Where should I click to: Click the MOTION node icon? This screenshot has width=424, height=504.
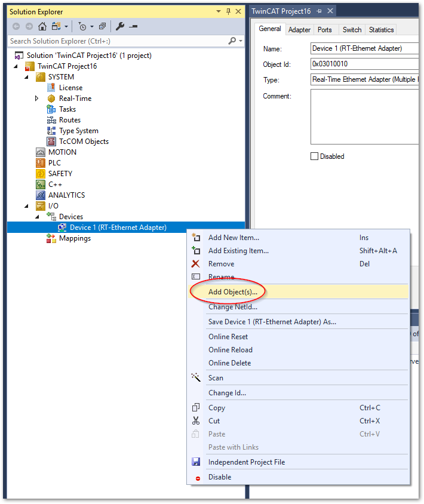click(x=41, y=152)
